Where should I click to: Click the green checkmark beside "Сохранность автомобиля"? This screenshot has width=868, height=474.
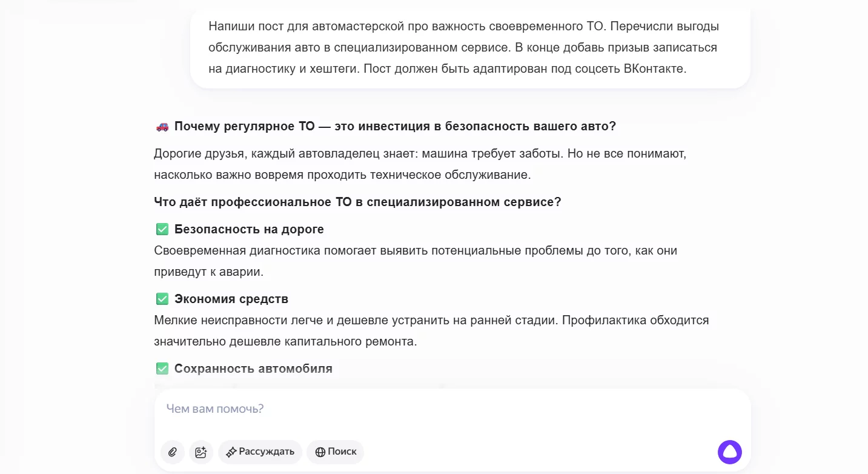162,369
